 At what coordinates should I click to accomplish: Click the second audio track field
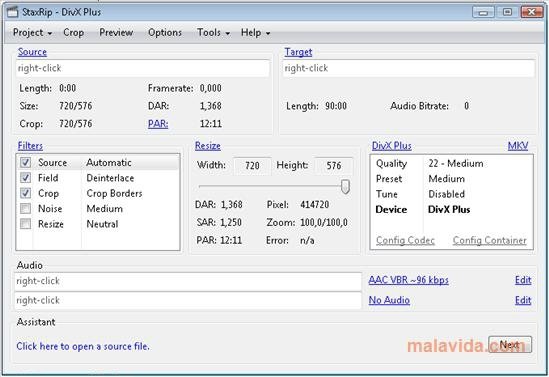188,300
